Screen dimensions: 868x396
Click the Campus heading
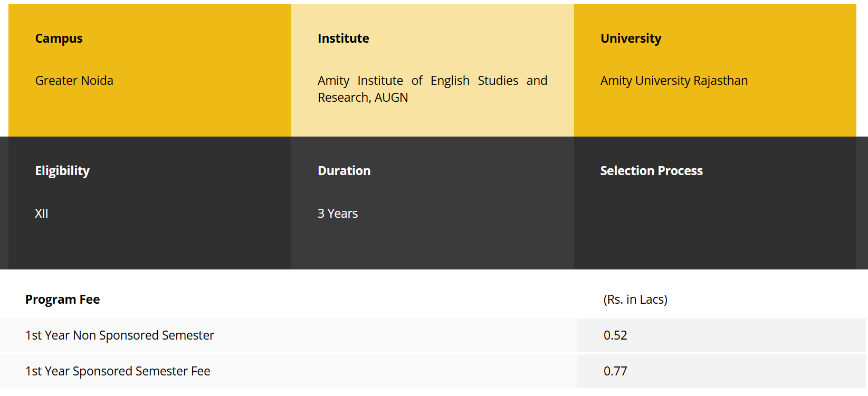pos(59,38)
